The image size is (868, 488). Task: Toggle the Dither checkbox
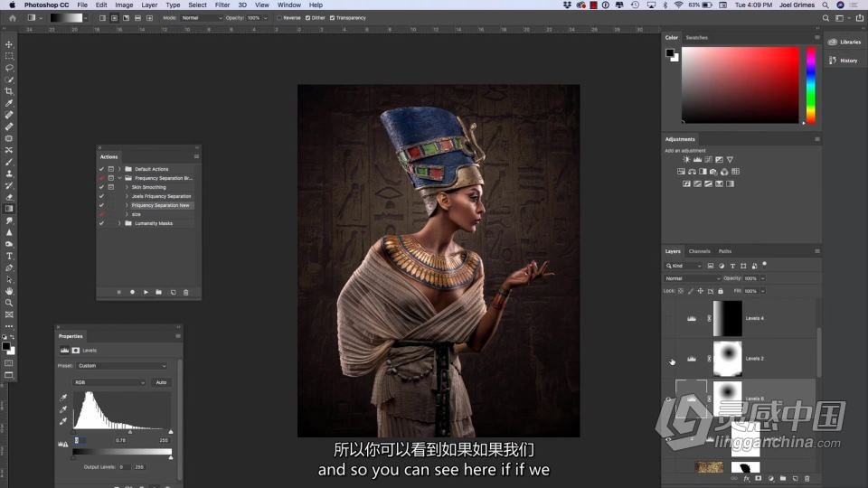[x=307, y=18]
